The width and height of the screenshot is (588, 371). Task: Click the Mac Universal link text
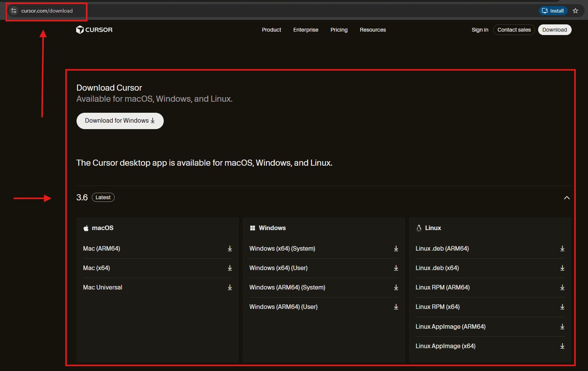(103, 287)
